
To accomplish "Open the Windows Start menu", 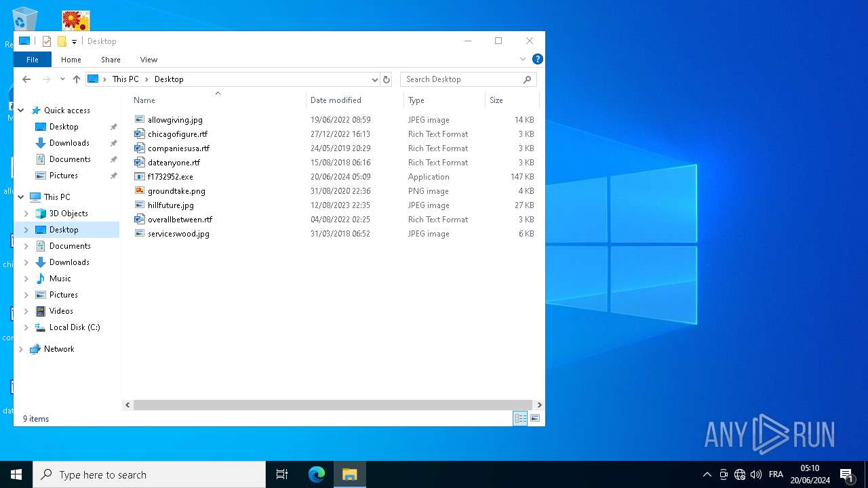I will click(16, 474).
